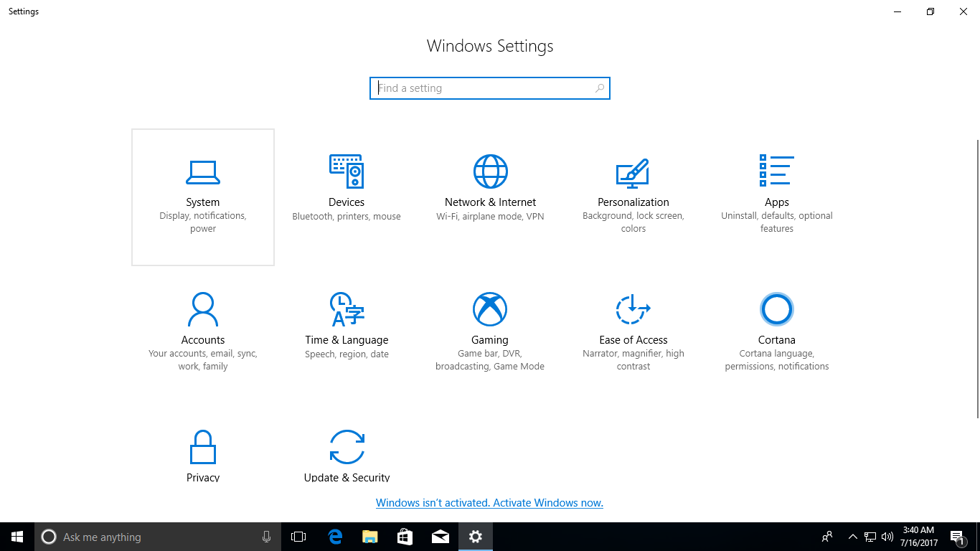Screen dimensions: 980x551
Task: Open the Privacy padlock category
Action: 203,456
